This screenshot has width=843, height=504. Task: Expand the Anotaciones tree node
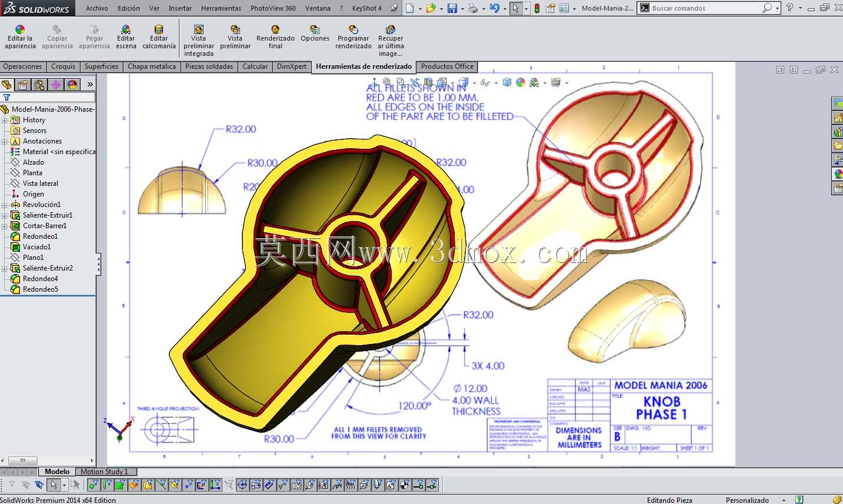point(5,141)
